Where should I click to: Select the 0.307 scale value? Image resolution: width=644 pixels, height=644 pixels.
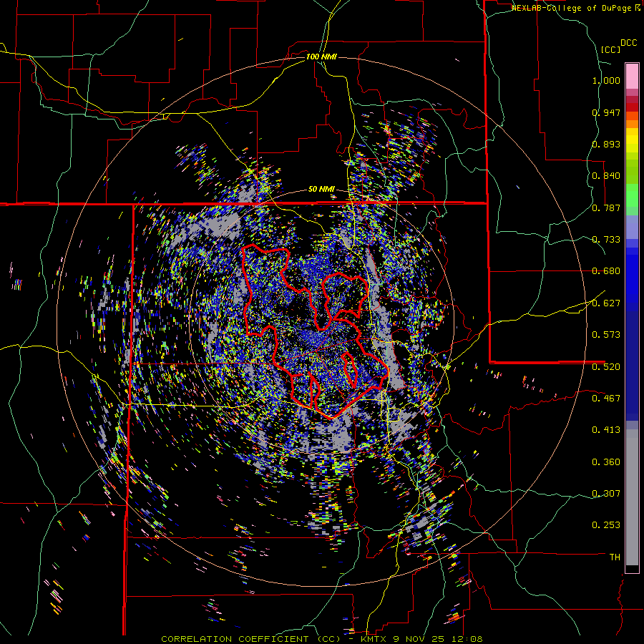click(606, 494)
